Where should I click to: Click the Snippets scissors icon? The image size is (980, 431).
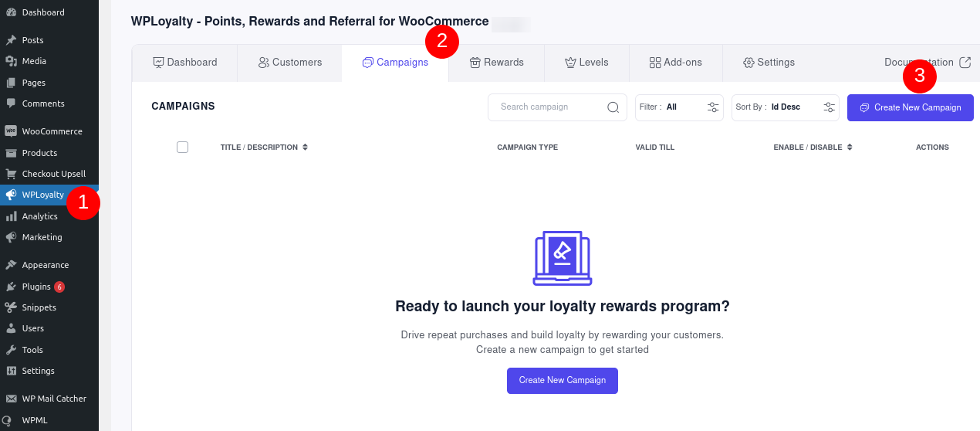[11, 307]
